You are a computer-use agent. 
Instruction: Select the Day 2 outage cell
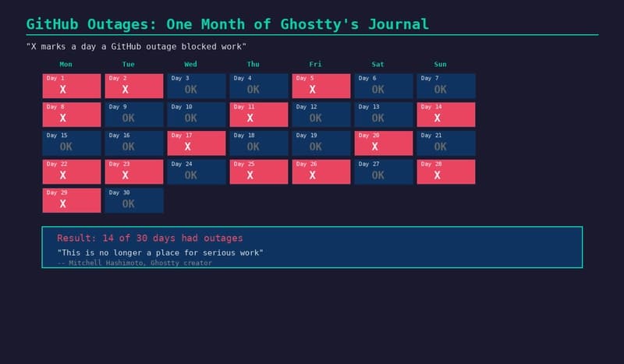point(134,86)
